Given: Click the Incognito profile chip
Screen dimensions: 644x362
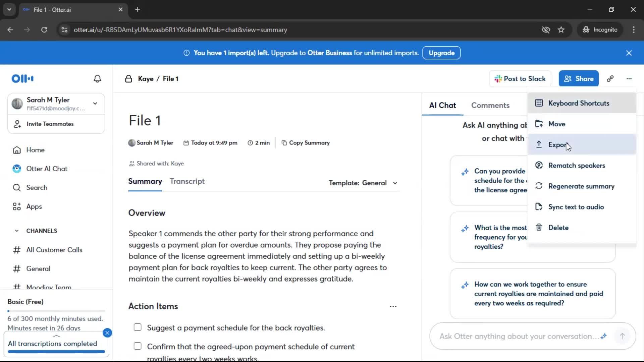Looking at the screenshot, I should pos(600,30).
